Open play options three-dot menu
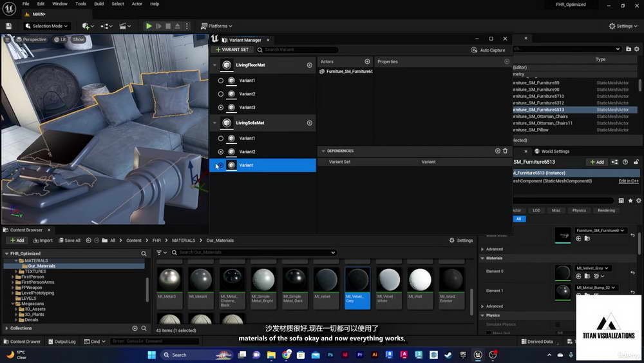 click(187, 26)
